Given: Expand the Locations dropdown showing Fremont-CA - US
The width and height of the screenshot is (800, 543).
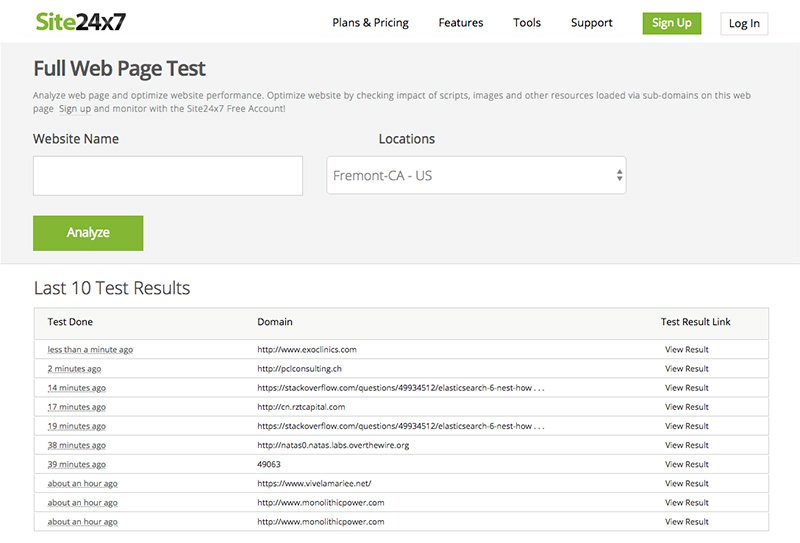Looking at the screenshot, I should 476,176.
